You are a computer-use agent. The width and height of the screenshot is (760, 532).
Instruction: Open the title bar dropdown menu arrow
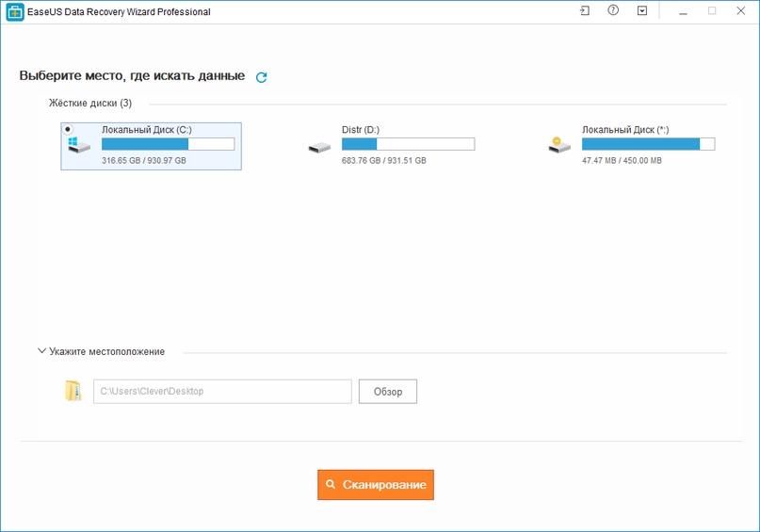coord(642,11)
